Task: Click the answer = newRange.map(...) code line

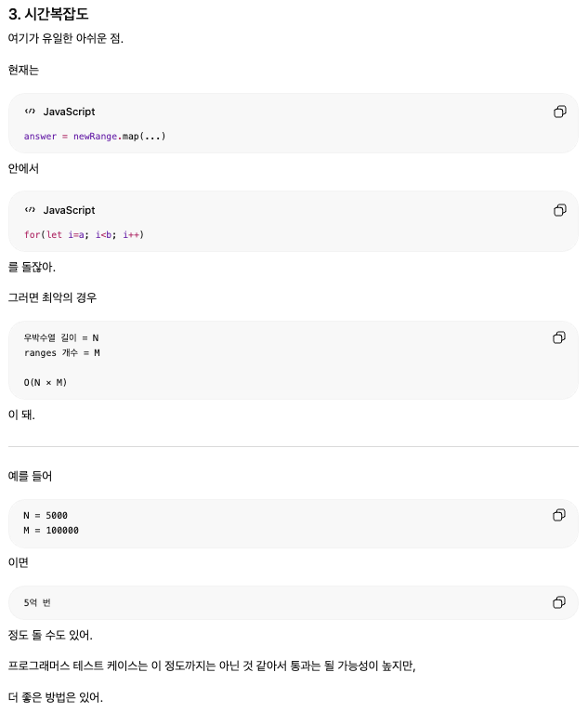Action: (x=95, y=137)
